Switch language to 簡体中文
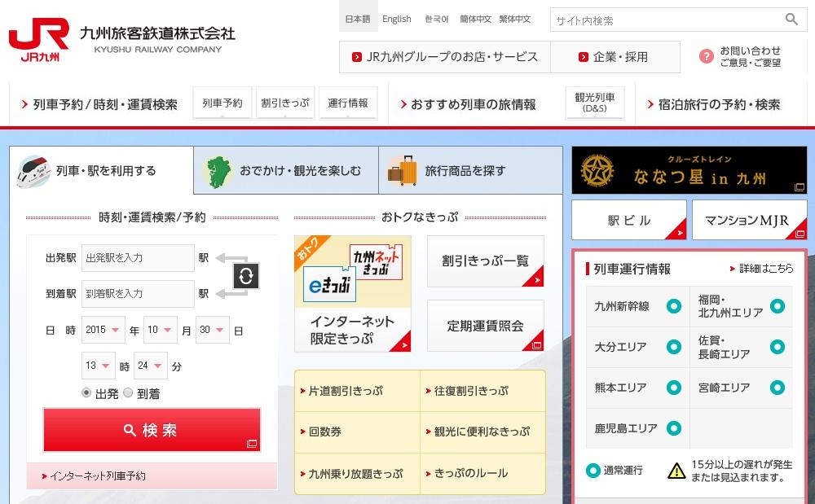Image resolution: width=815 pixels, height=504 pixels. (x=476, y=20)
